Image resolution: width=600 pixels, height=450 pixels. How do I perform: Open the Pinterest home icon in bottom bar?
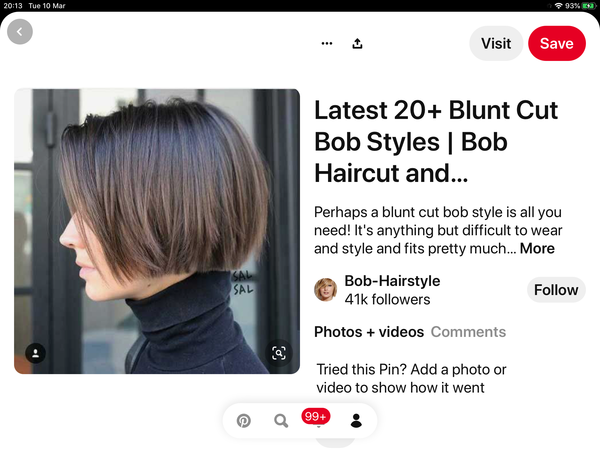click(244, 421)
